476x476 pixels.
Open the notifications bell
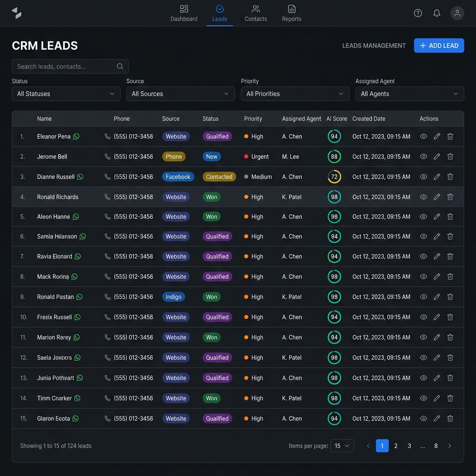pos(436,13)
